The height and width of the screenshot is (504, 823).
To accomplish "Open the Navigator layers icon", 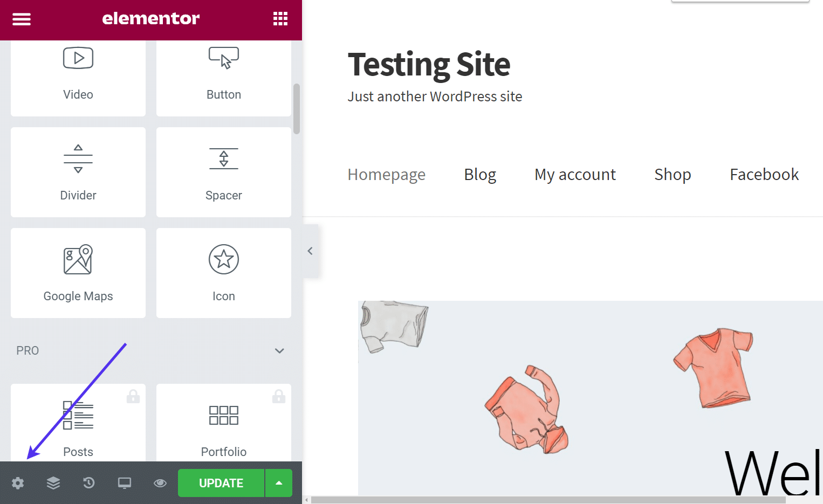I will click(x=53, y=483).
